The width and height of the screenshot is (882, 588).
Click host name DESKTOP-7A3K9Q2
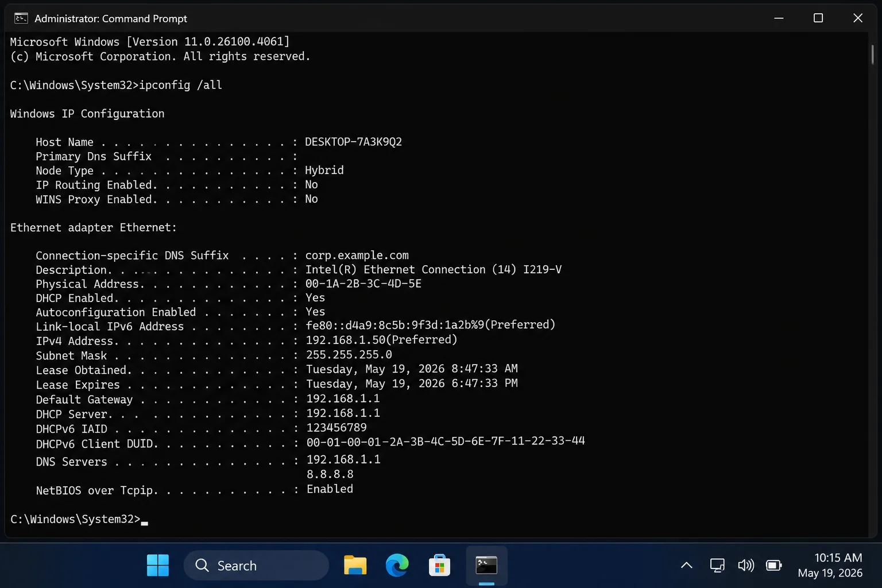pos(353,142)
